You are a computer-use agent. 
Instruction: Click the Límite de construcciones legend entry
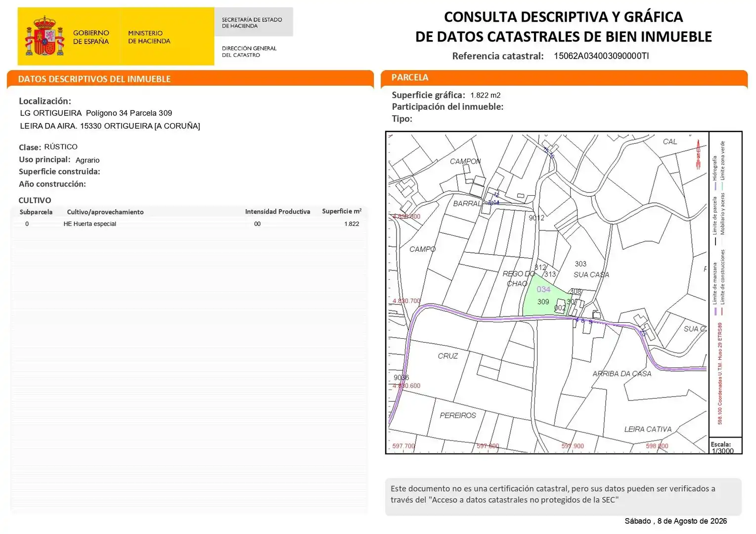[722, 282]
